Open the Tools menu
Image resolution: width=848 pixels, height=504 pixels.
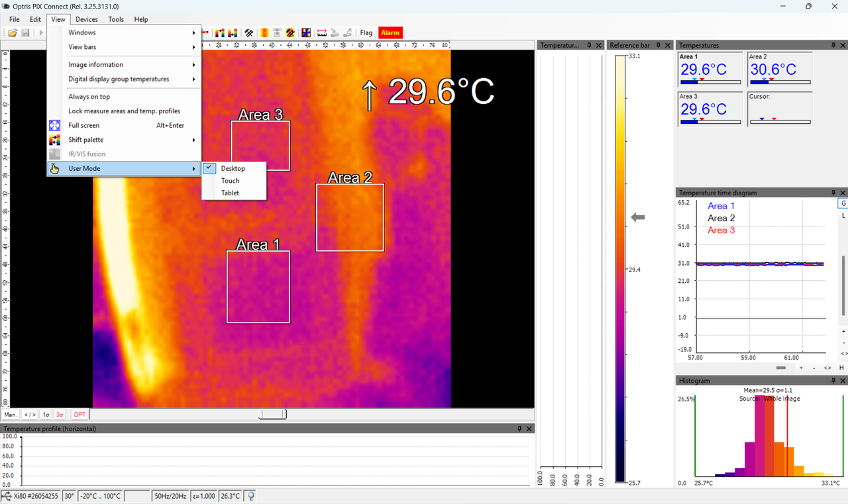[116, 19]
